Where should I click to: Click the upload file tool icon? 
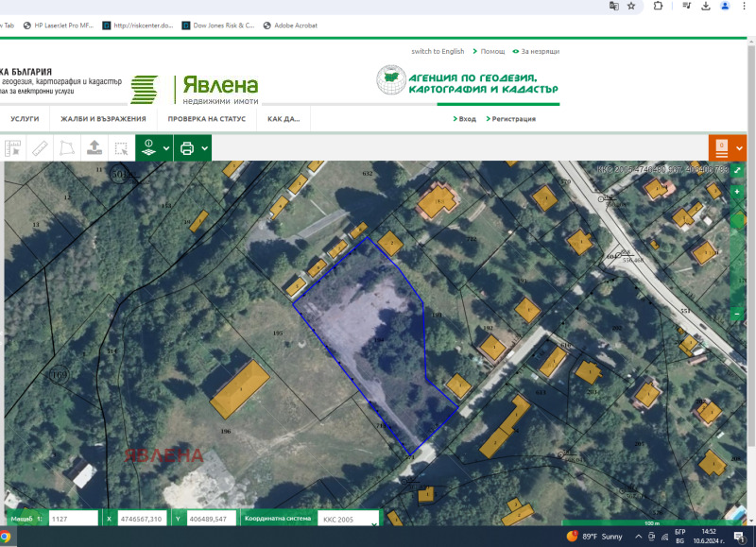(x=94, y=148)
